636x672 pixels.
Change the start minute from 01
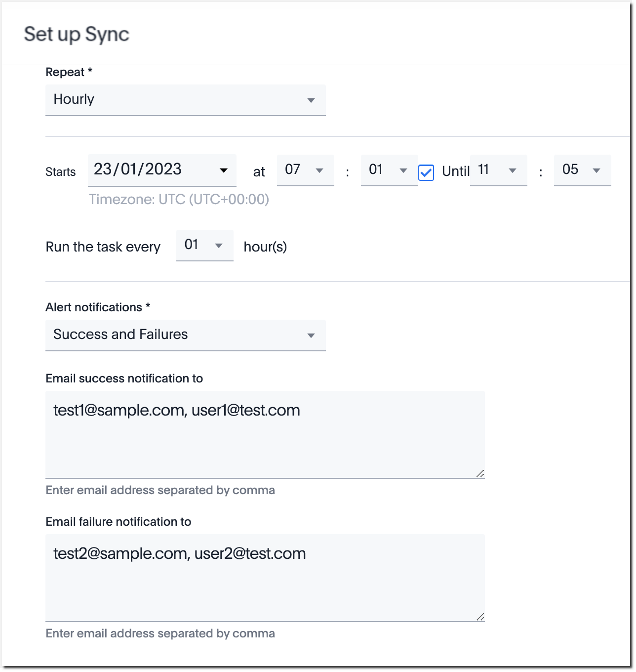pyautogui.click(x=389, y=170)
